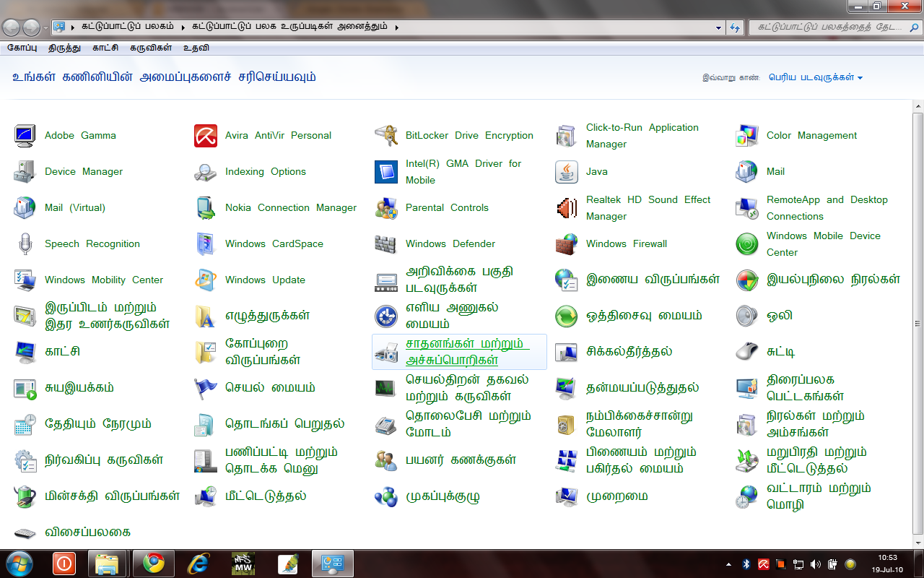Open the Parental Controls icon
The height and width of the screenshot is (578, 924).
click(x=386, y=208)
